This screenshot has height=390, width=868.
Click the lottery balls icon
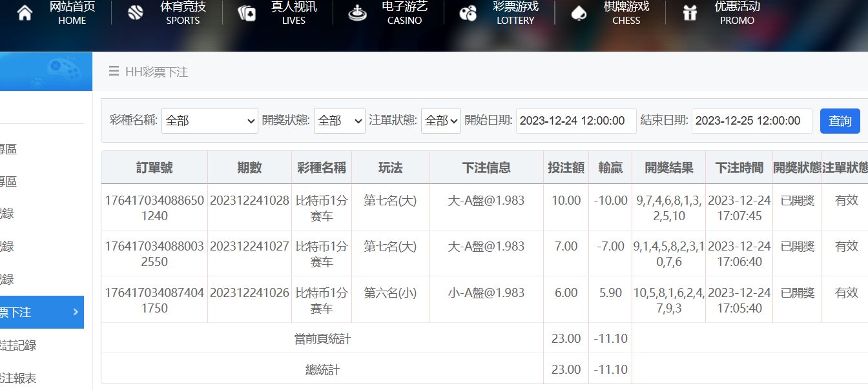[x=468, y=13]
